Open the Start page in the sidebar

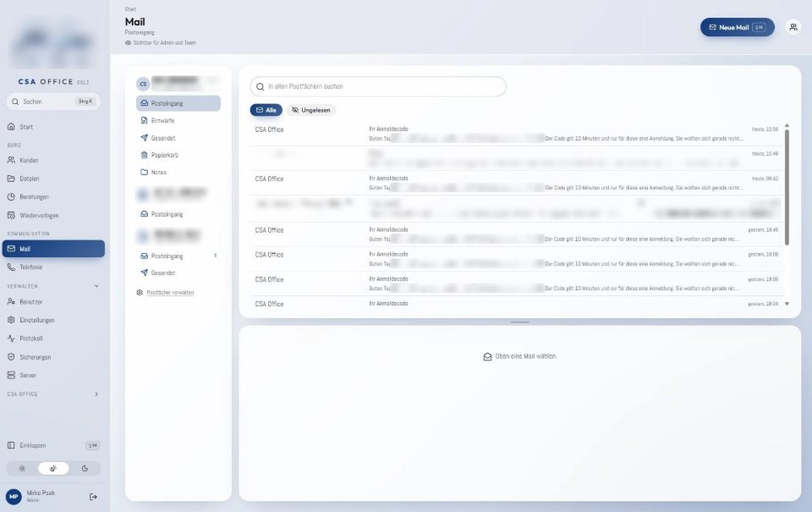[53, 127]
